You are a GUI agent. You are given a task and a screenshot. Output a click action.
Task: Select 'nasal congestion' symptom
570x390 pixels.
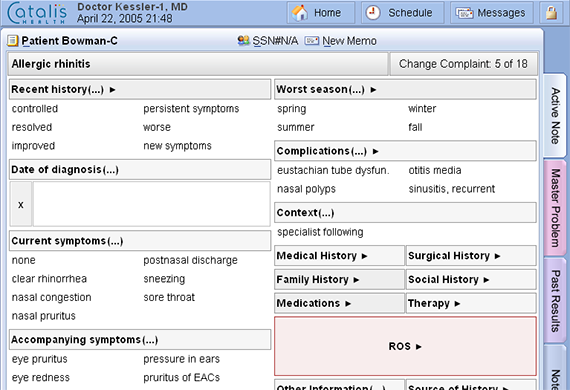pyautogui.click(x=52, y=297)
